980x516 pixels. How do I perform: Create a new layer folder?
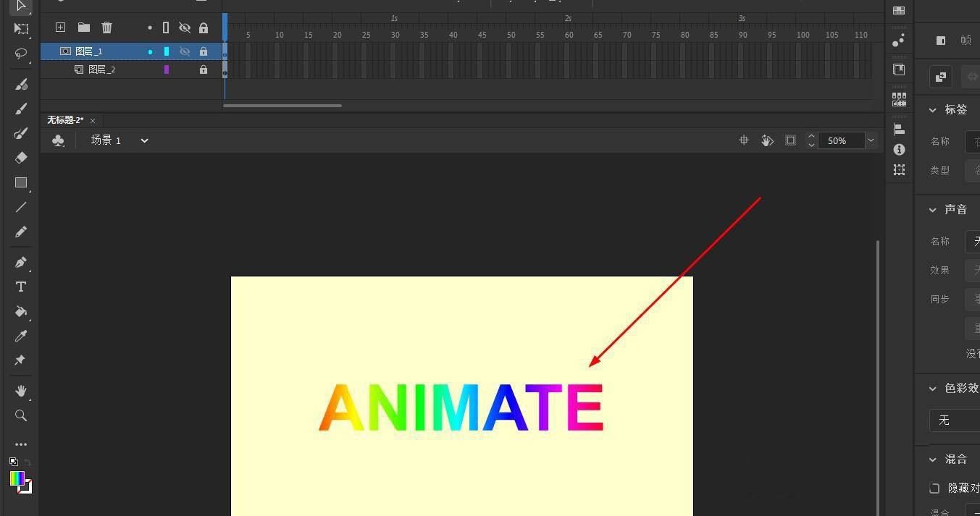pyautogui.click(x=84, y=28)
